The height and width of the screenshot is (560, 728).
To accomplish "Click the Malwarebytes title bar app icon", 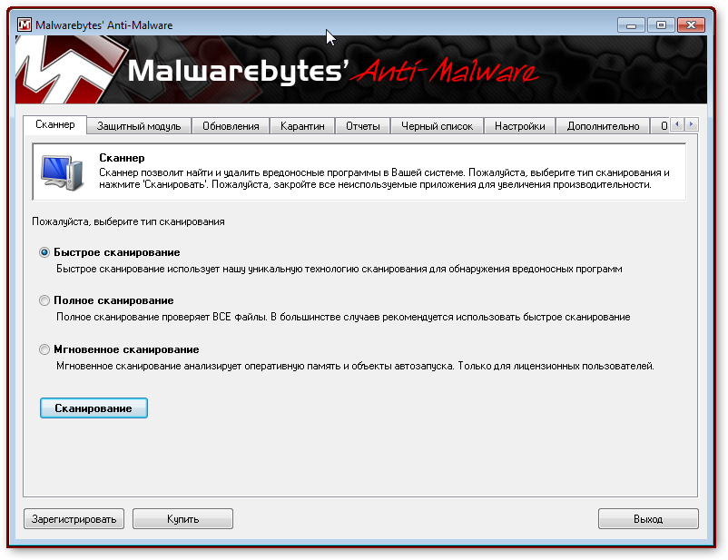I will pyautogui.click(x=25, y=25).
